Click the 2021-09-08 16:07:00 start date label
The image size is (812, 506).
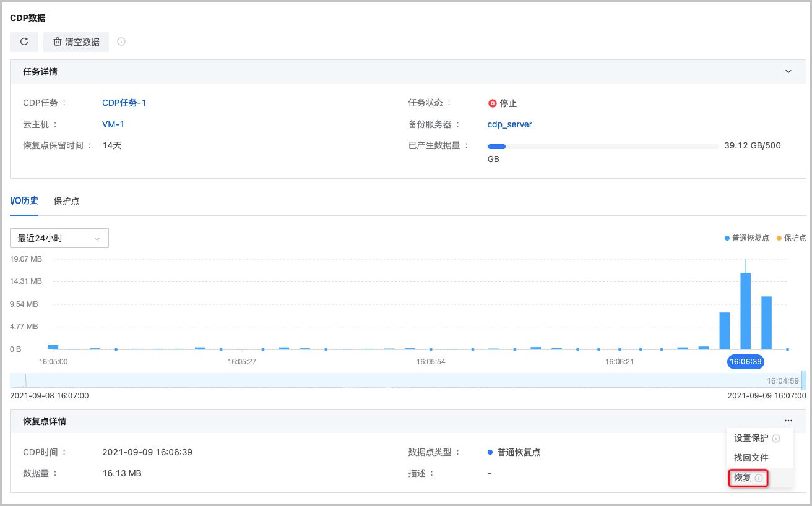(50, 395)
